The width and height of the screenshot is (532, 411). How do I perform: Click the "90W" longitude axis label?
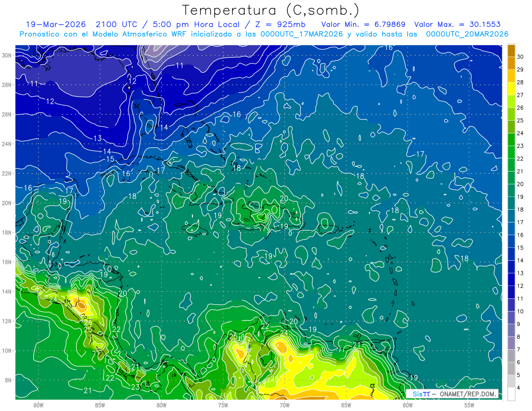pos(38,405)
